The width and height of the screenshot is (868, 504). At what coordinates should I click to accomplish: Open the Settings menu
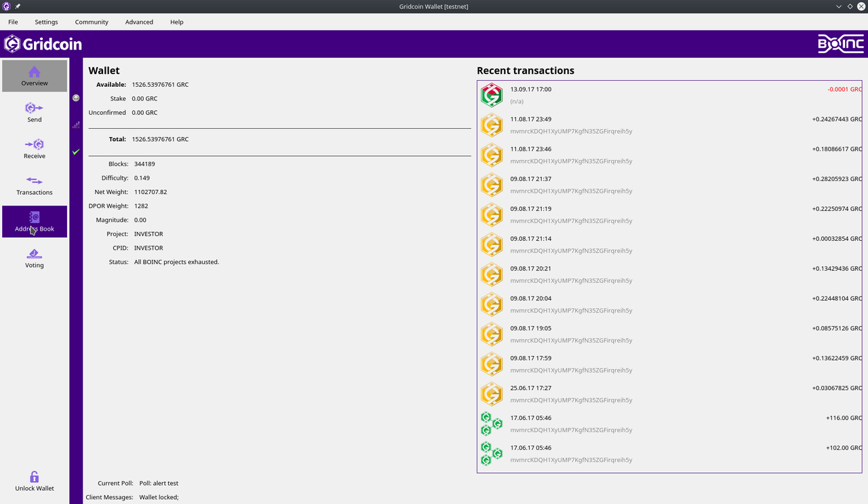[46, 22]
